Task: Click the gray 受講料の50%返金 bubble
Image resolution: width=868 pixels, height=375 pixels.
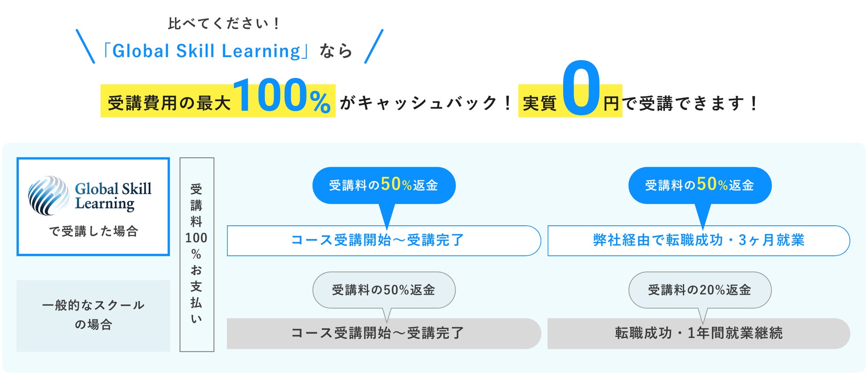Action: pyautogui.click(x=384, y=290)
